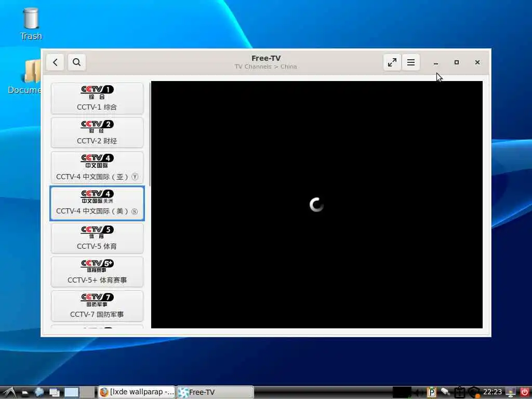This screenshot has width=532, height=399.
Task: Click the monitor display tray icon
Action: [511, 392]
